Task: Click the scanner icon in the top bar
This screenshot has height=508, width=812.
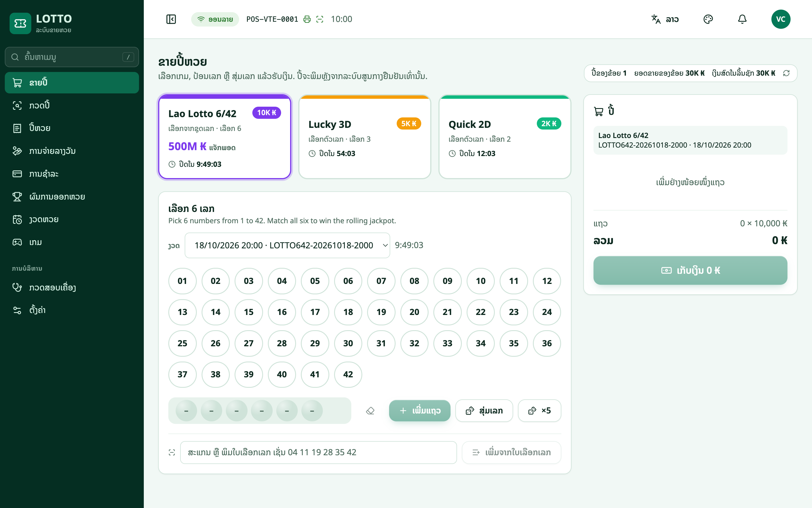Action: click(320, 19)
